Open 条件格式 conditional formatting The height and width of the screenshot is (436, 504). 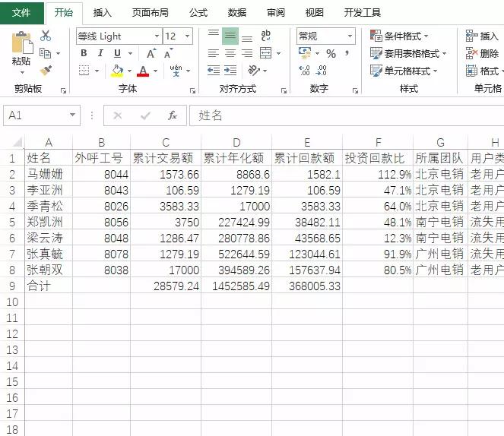[399, 36]
